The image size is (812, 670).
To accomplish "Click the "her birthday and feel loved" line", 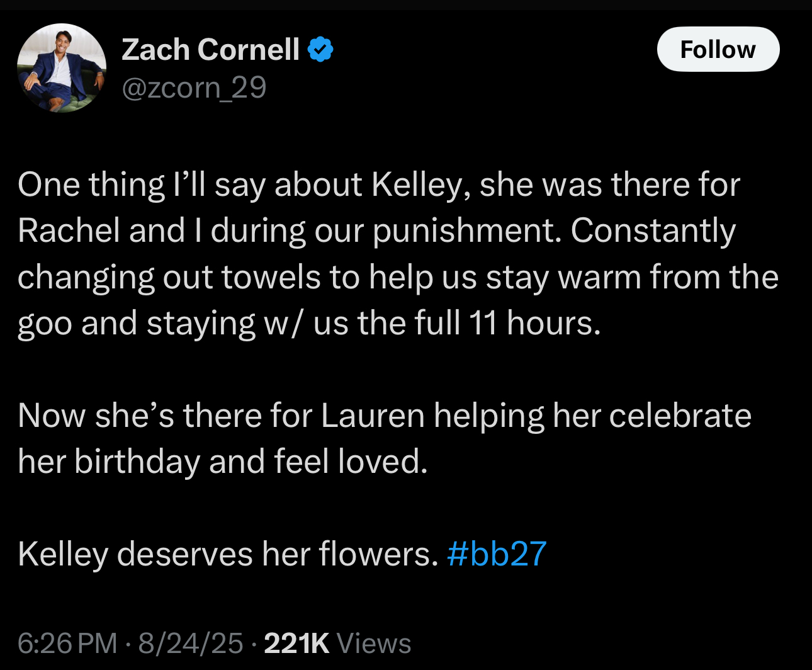I will click(x=223, y=462).
